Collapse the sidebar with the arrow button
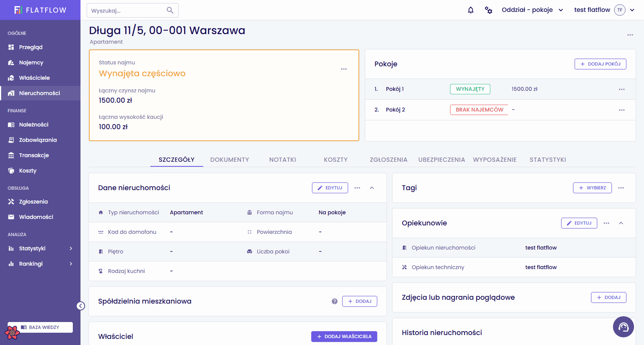644x345 pixels. click(80, 306)
